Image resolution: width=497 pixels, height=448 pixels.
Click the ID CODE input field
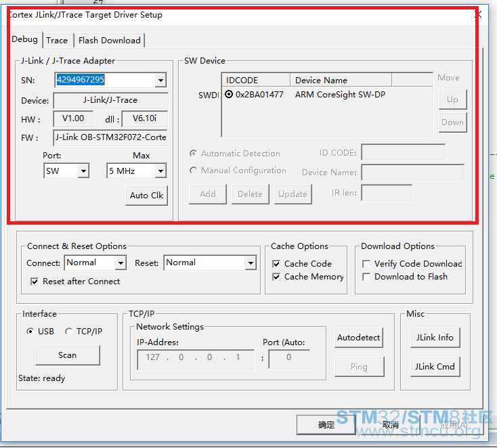coord(403,152)
